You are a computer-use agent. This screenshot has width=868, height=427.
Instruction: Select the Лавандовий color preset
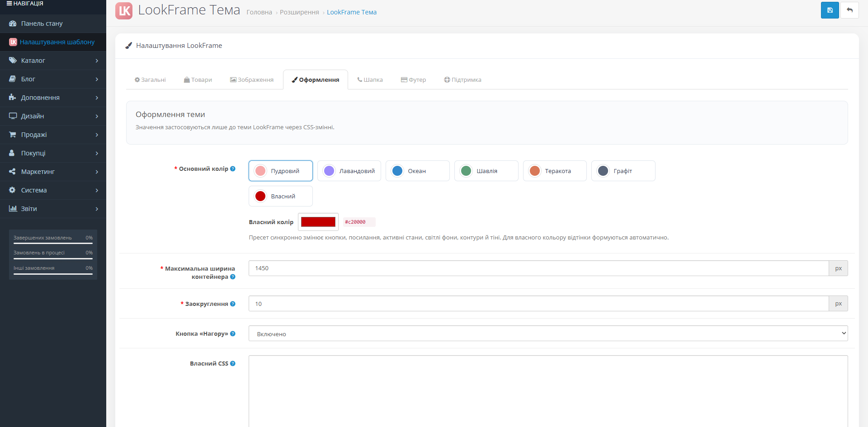(x=349, y=171)
